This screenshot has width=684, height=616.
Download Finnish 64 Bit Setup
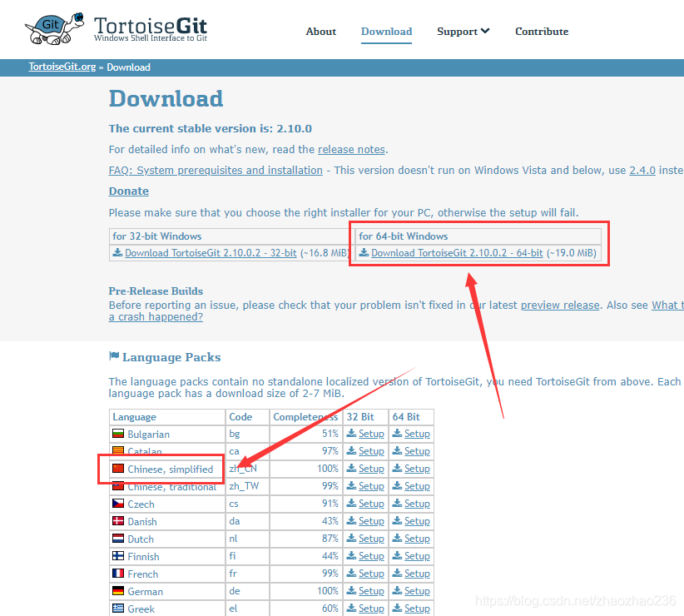417,556
